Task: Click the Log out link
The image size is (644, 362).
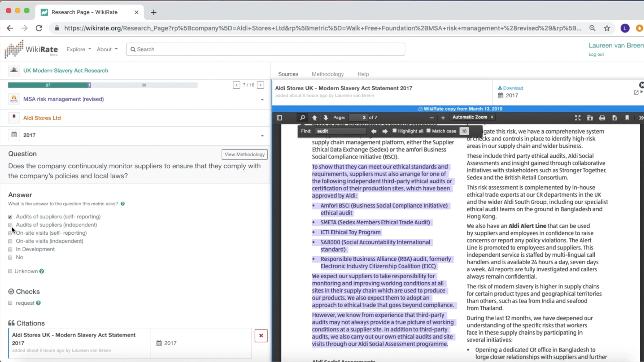Action: pos(596,54)
